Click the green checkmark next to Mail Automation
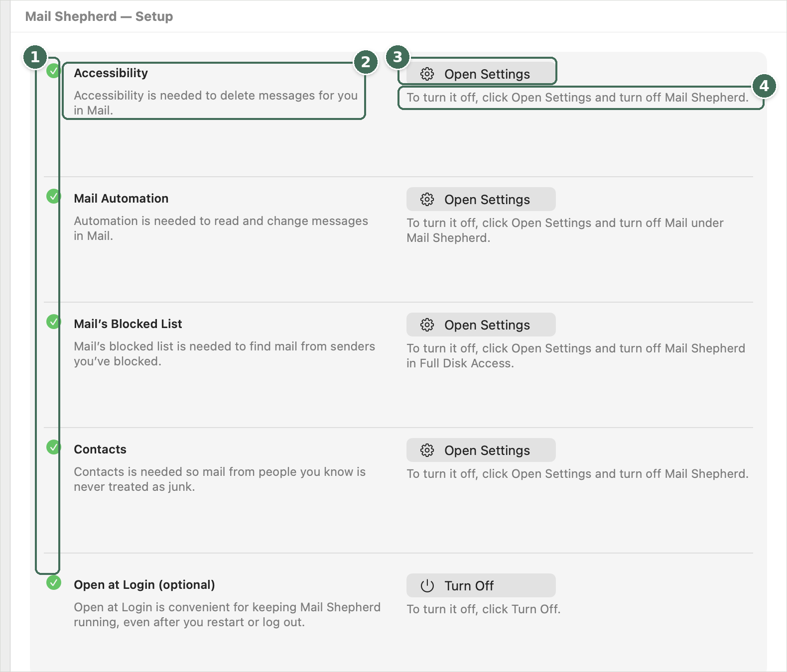Image resolution: width=787 pixels, height=672 pixels. pos(53,197)
